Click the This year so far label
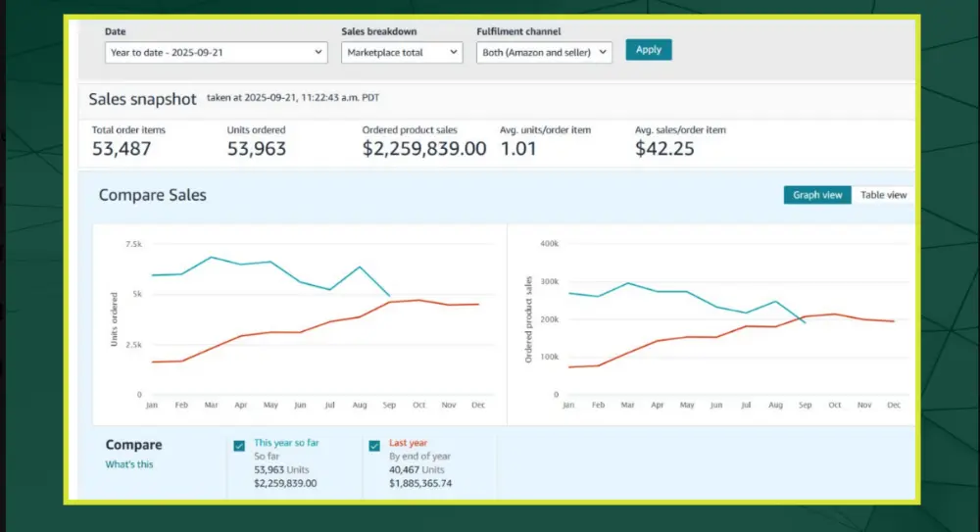The width and height of the screenshot is (980, 532). (x=286, y=443)
